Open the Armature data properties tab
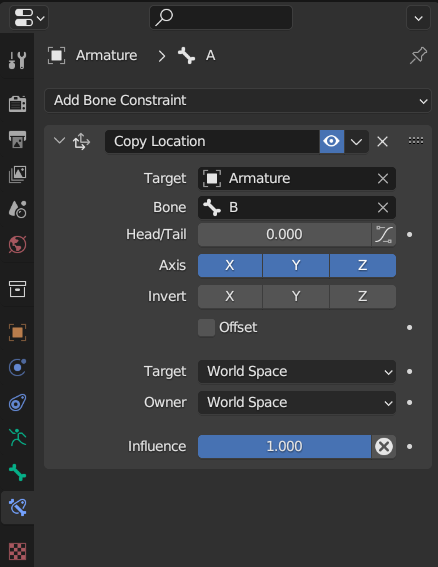438x567 pixels. pos(17,438)
